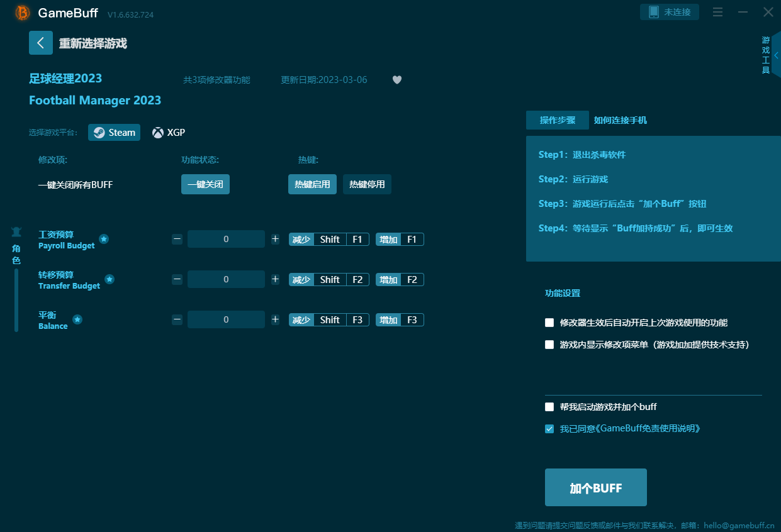
Task: Click the star icon beside Balance
Action: click(77, 319)
